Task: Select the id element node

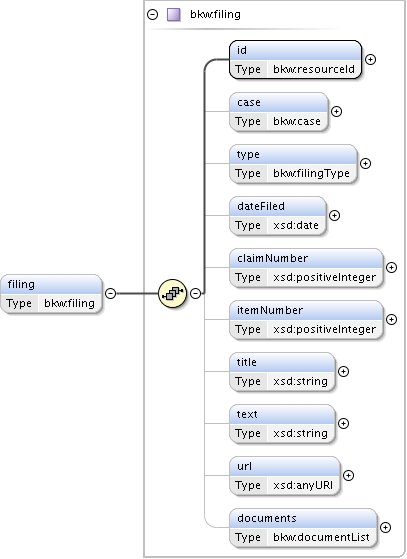Action: (x=295, y=60)
